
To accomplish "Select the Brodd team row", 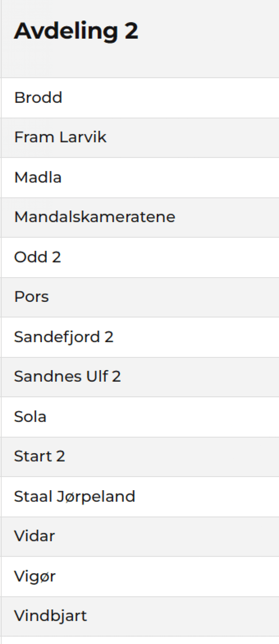I will 140,98.
